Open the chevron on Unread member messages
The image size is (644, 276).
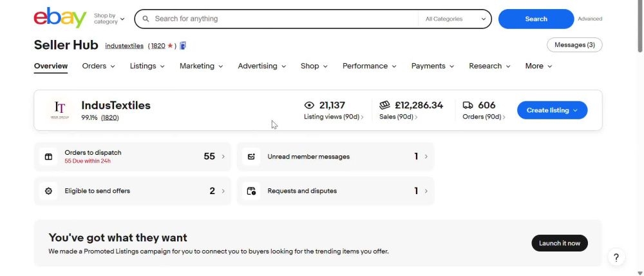426,157
